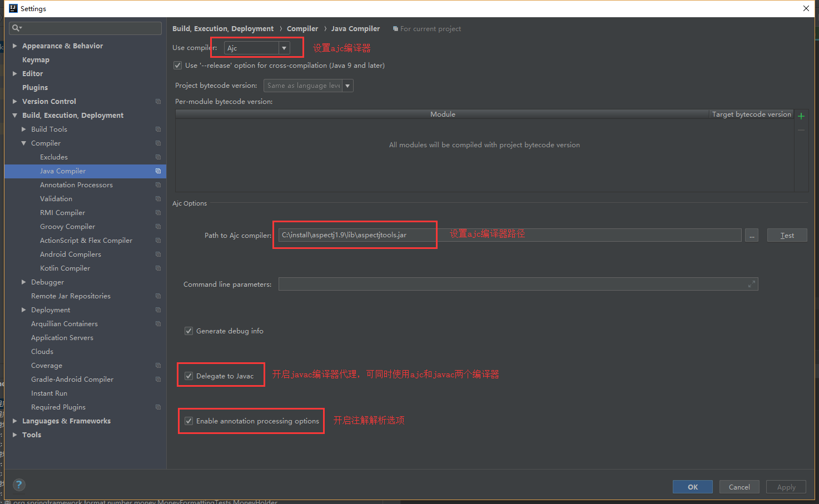Click the Path to Ajc compiler field
819x504 pixels.
point(510,235)
